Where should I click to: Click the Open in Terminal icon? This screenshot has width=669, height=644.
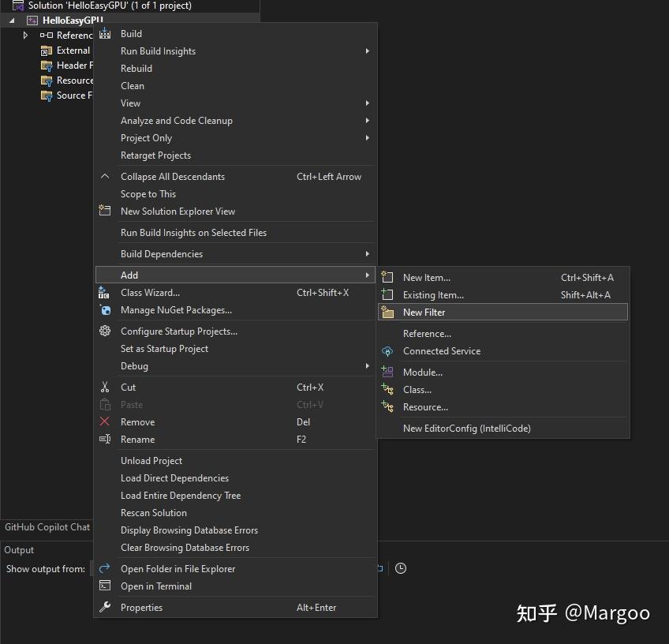105,586
